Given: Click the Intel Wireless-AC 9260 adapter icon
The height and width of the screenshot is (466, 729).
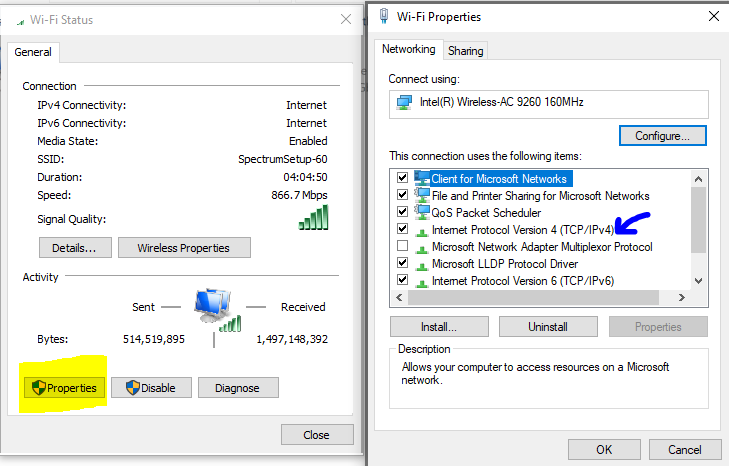Looking at the screenshot, I should (404, 102).
